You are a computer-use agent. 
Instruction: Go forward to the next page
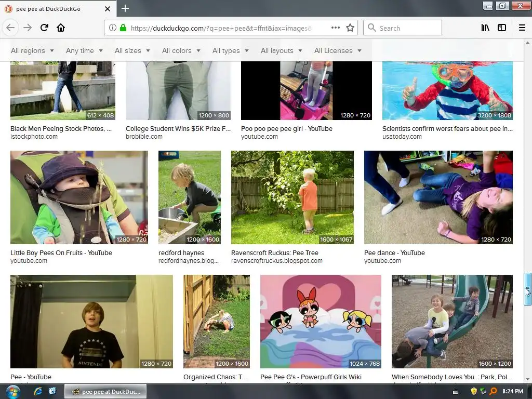click(28, 28)
